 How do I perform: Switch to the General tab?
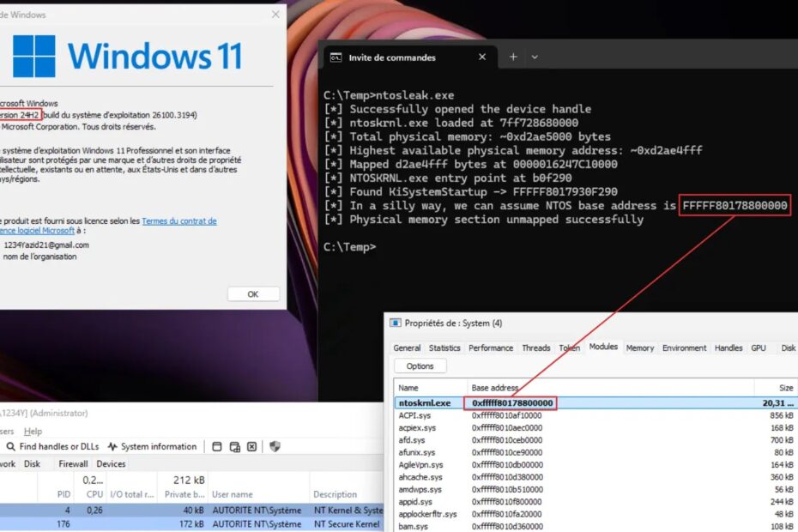[x=407, y=348]
